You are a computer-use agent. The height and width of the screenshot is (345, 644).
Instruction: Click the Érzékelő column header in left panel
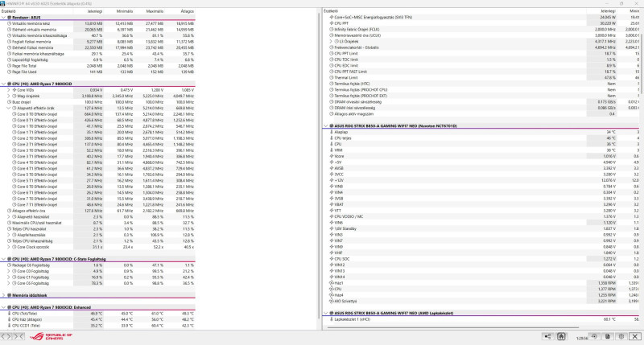[x=9, y=11]
